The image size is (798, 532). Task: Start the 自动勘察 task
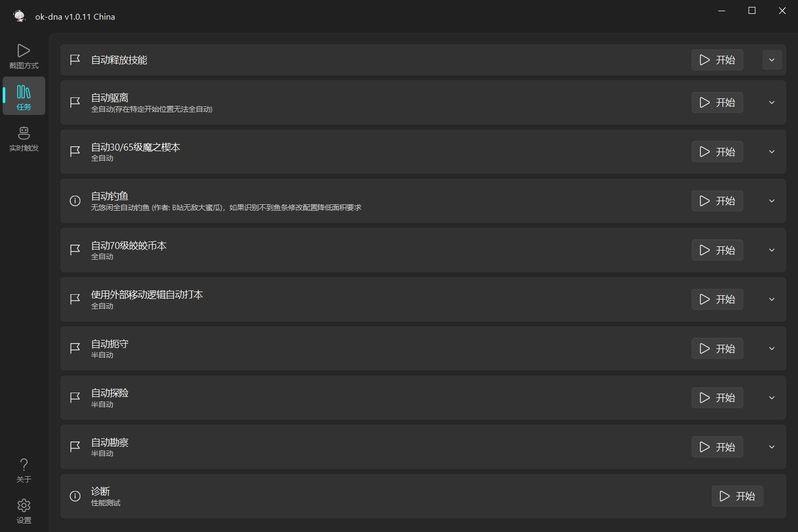[717, 447]
